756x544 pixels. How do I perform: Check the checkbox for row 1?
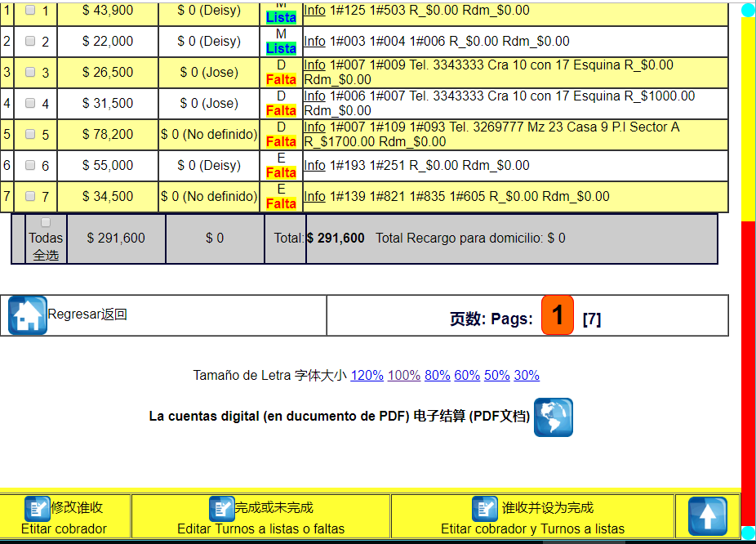(30, 10)
